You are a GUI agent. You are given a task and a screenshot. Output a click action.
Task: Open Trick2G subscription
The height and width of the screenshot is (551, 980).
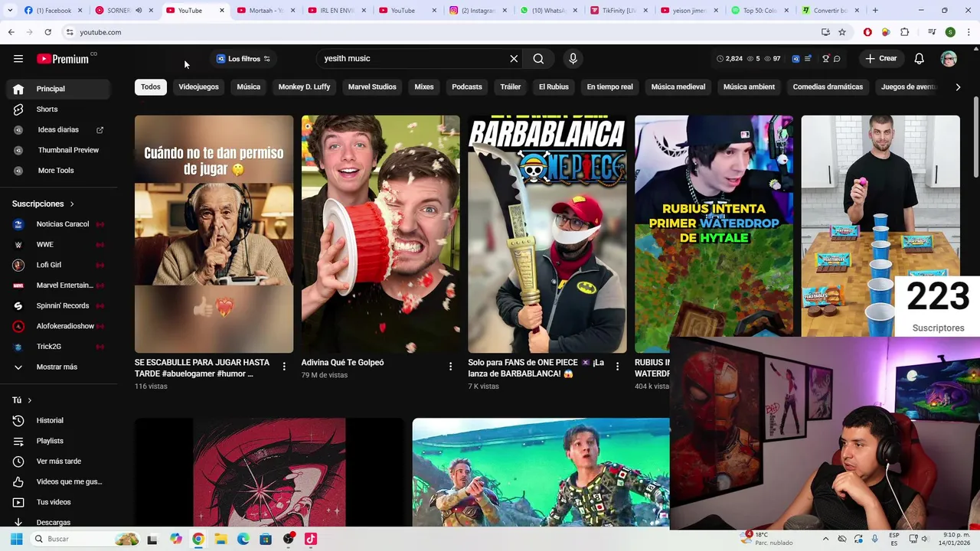(59, 347)
